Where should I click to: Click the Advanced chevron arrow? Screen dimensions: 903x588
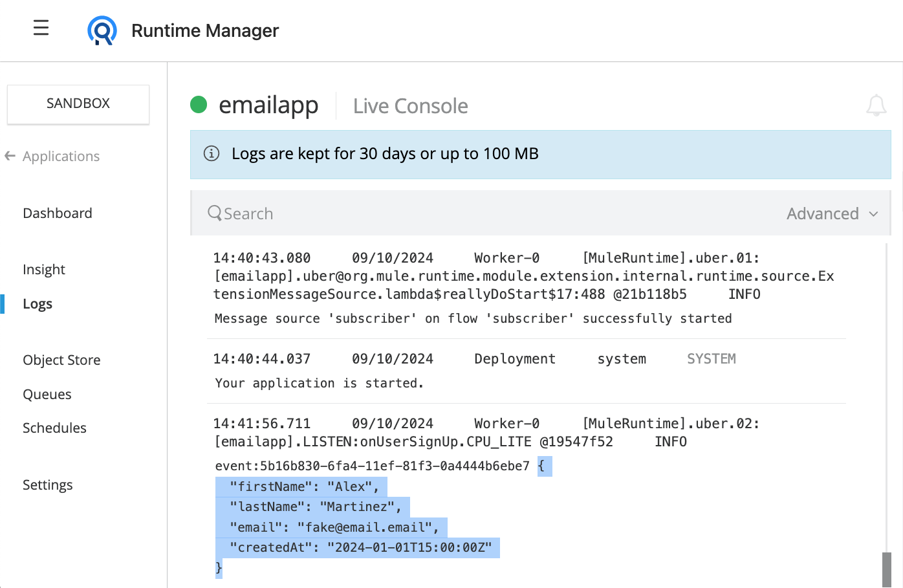873,214
